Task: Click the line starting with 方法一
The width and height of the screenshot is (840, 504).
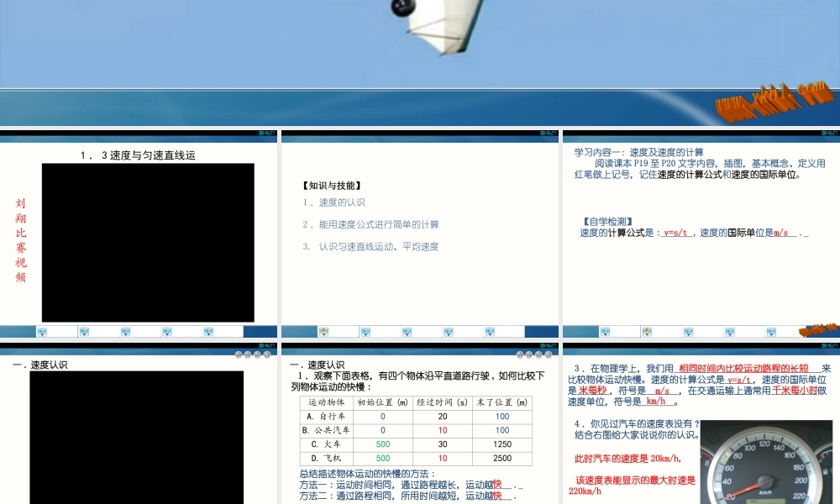Action: point(411,485)
